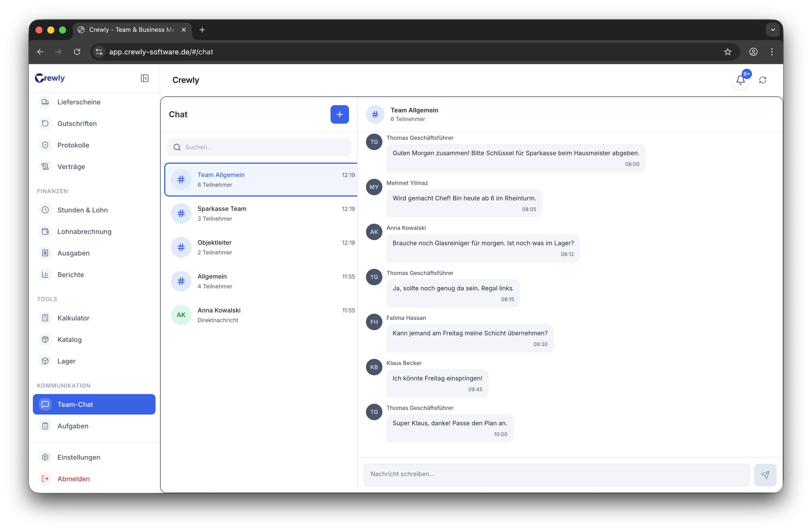The height and width of the screenshot is (531, 812).
Task: Open the Kalkulator tool icon
Action: (x=45, y=318)
